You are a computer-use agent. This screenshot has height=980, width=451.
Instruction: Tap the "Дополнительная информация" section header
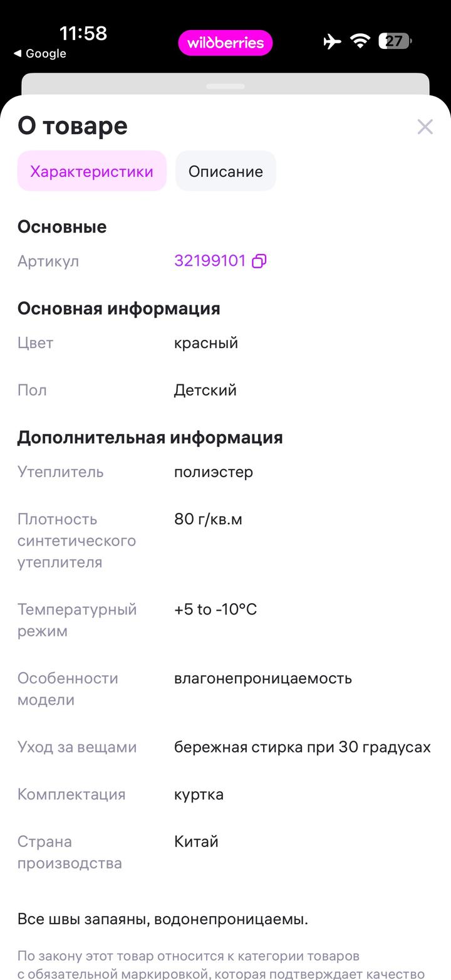click(150, 437)
